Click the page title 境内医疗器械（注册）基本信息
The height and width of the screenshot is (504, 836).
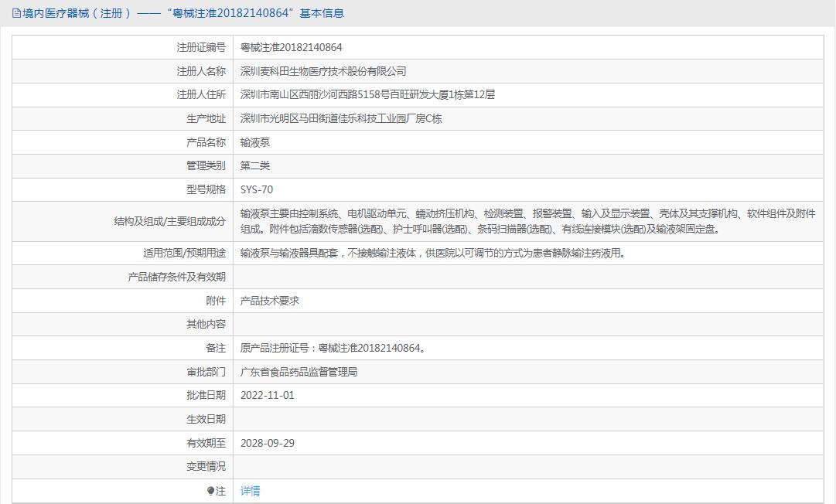[183, 13]
